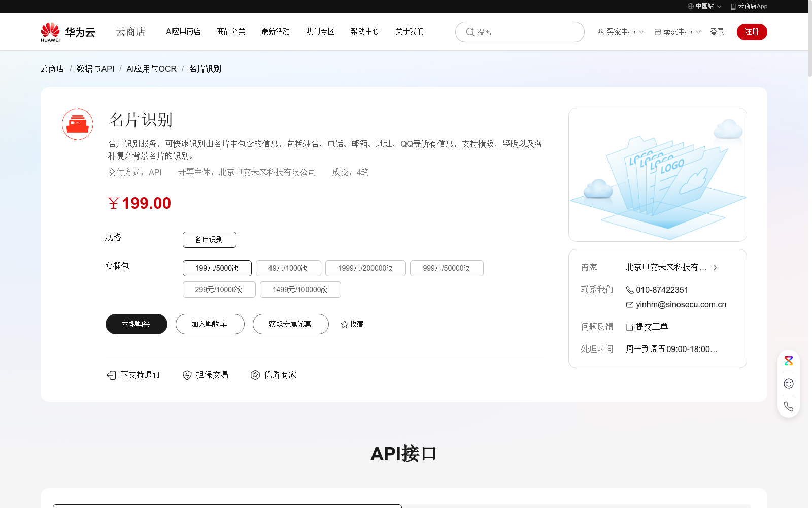The height and width of the screenshot is (508, 812).
Task: Click the product illustration thumbnail with LOGO folders
Action: coord(658,175)
